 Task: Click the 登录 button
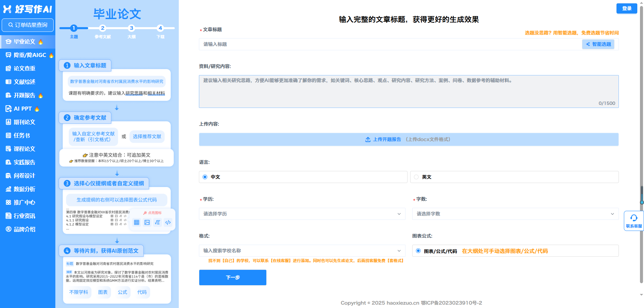627,8
